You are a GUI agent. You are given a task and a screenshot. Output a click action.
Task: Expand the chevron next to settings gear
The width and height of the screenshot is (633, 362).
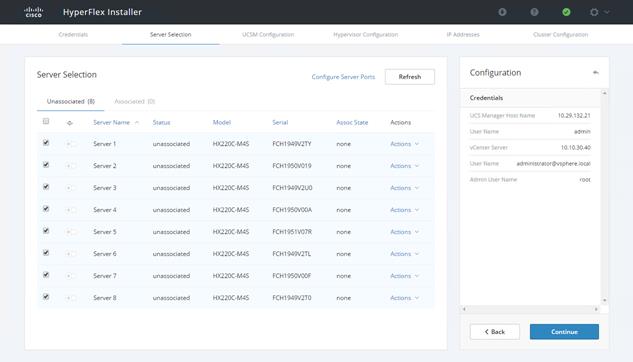pyautogui.click(x=606, y=12)
